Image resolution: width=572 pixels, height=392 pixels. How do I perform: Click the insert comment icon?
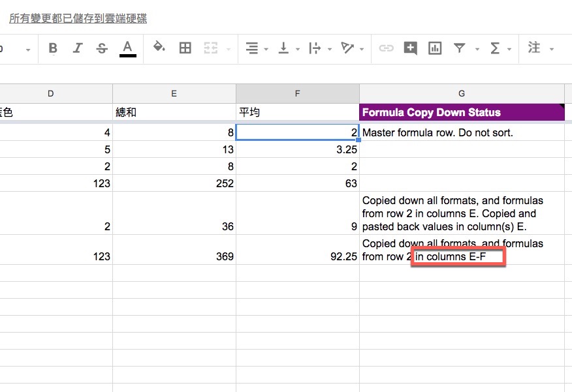[411, 48]
